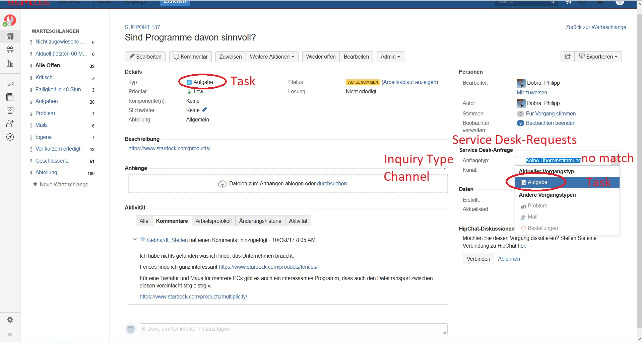
Task: Click the comment input field
Action: [x=294, y=329]
